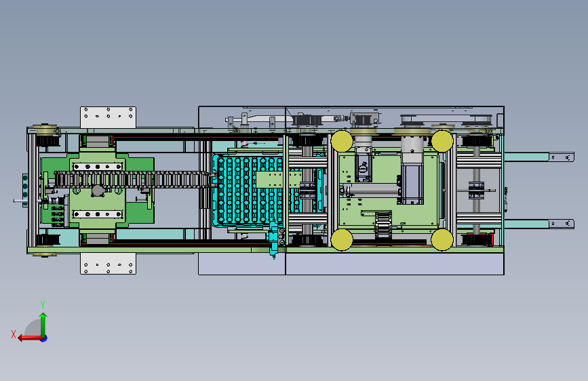The image size is (588, 381).
Task: Select the bottom white mounting plate with holes
Action: point(108,263)
